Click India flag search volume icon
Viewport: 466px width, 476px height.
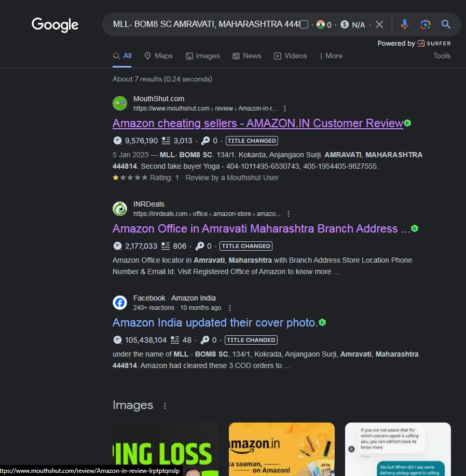coord(320,24)
